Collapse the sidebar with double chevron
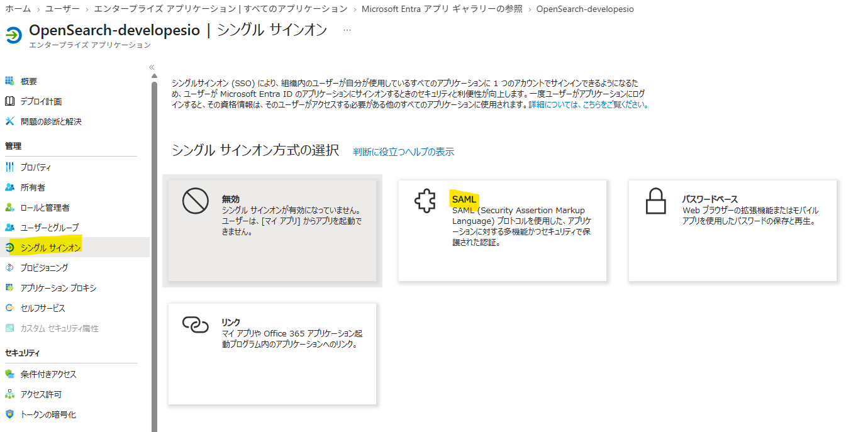This screenshot has width=868, height=432. click(x=152, y=67)
